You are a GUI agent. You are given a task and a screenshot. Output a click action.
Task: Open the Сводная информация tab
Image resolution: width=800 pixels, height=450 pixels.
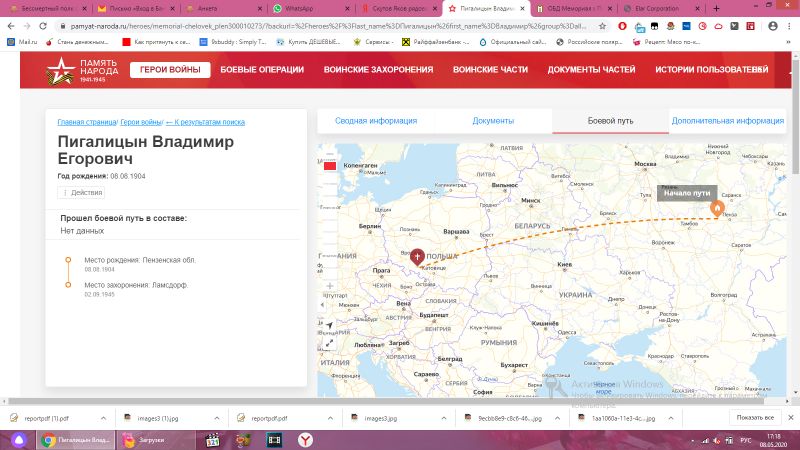tap(376, 120)
